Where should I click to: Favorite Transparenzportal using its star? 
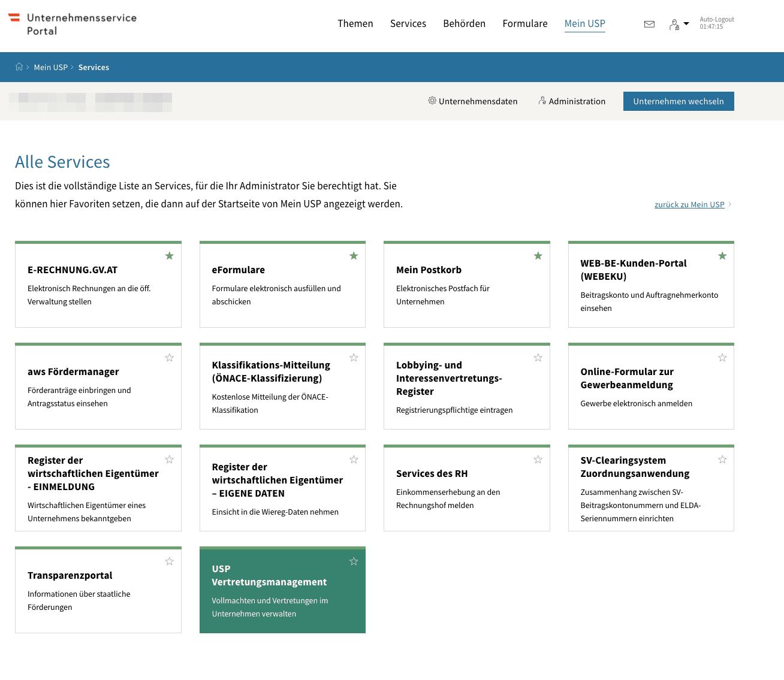[170, 561]
